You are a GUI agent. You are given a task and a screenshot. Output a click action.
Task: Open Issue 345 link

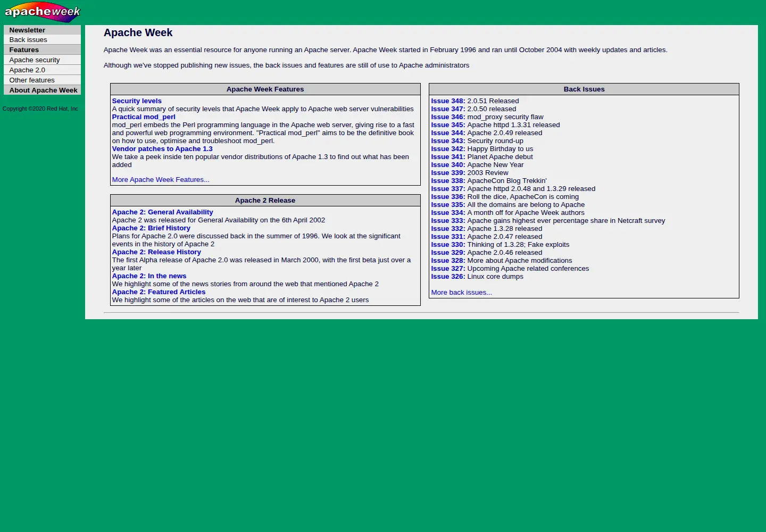pyautogui.click(x=448, y=125)
